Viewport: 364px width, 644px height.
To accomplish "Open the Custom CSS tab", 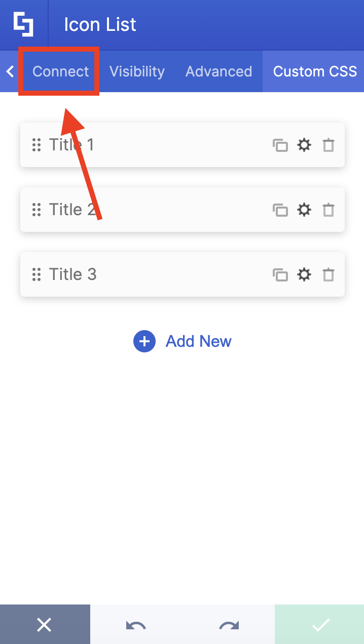I will pos(314,71).
